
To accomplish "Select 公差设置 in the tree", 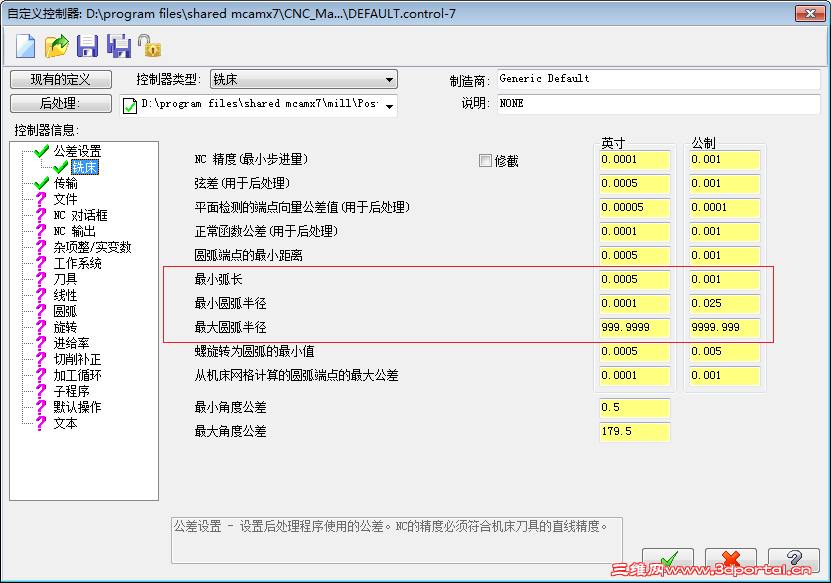I will 77,151.
